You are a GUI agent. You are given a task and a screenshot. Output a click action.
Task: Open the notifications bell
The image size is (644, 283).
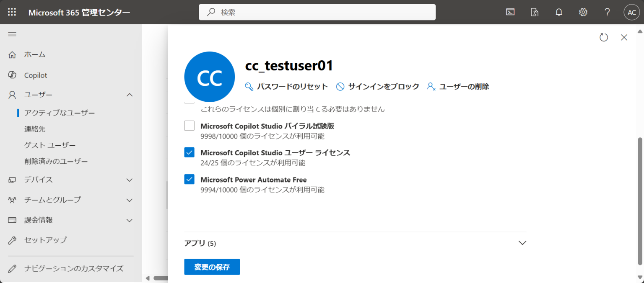pyautogui.click(x=559, y=12)
